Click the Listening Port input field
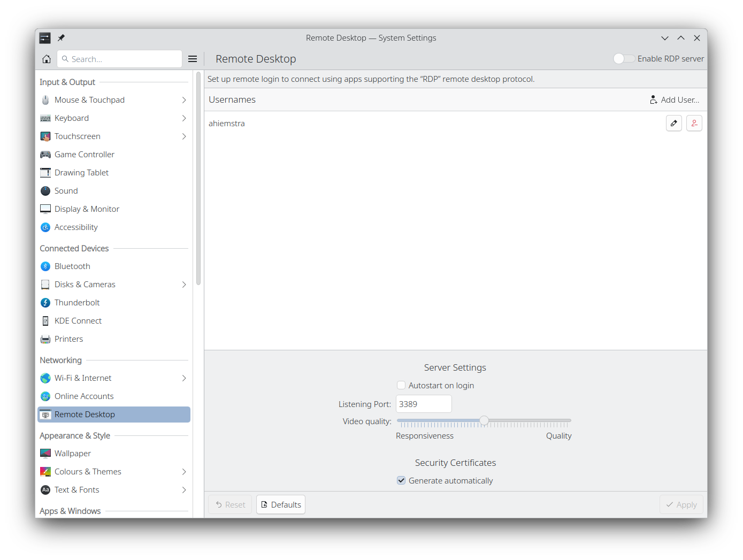 pyautogui.click(x=424, y=404)
